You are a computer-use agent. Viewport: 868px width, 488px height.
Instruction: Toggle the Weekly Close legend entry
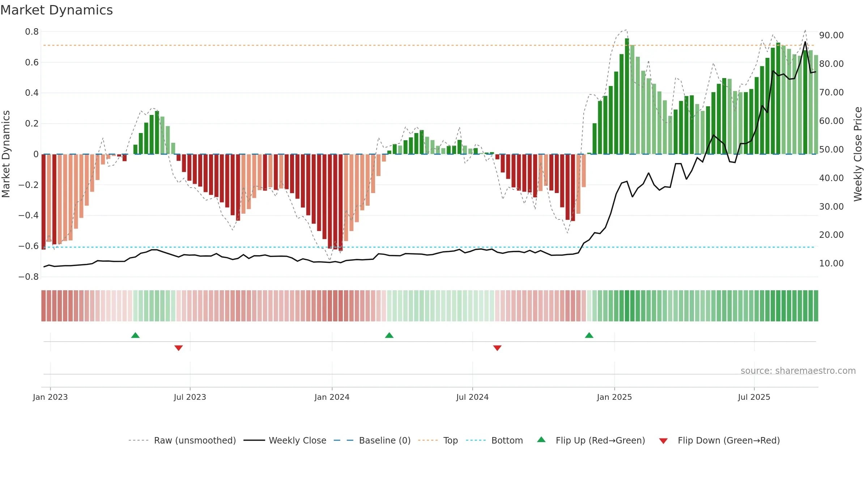click(285, 440)
